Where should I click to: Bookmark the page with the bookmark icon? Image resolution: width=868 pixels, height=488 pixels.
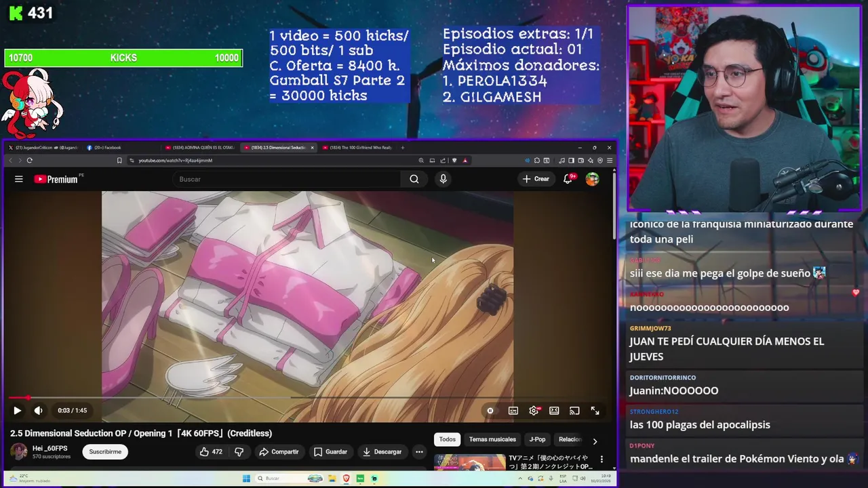point(119,161)
